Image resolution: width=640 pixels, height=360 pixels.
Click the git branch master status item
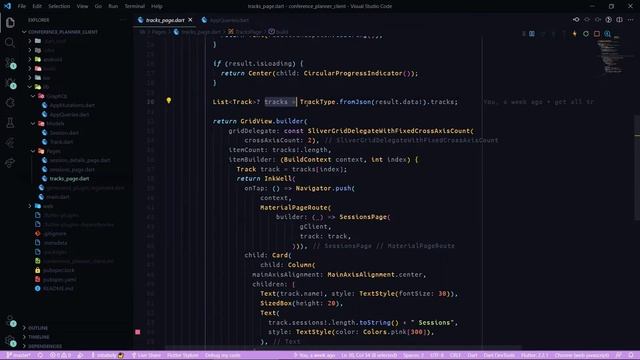pyautogui.click(x=19, y=355)
